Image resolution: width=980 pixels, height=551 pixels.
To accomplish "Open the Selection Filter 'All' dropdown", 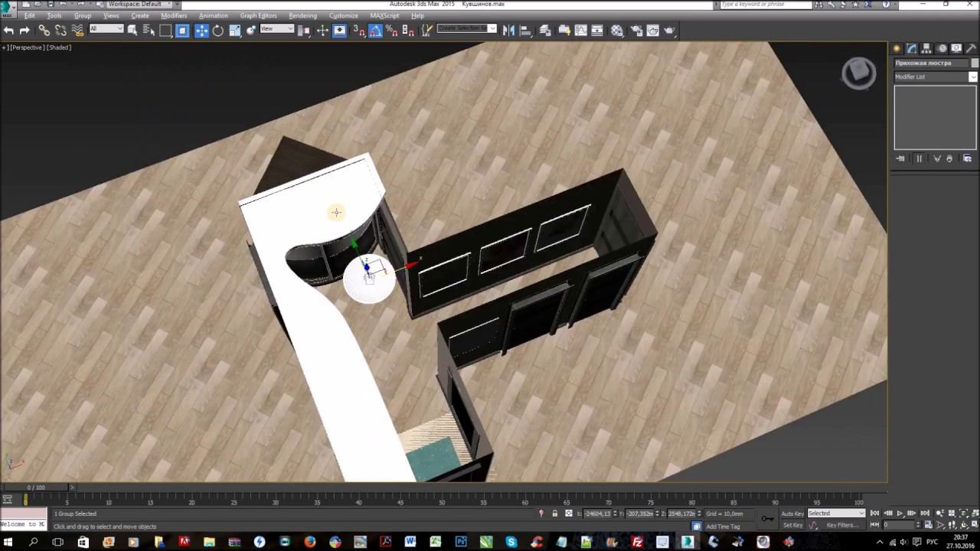I will (x=106, y=29).
